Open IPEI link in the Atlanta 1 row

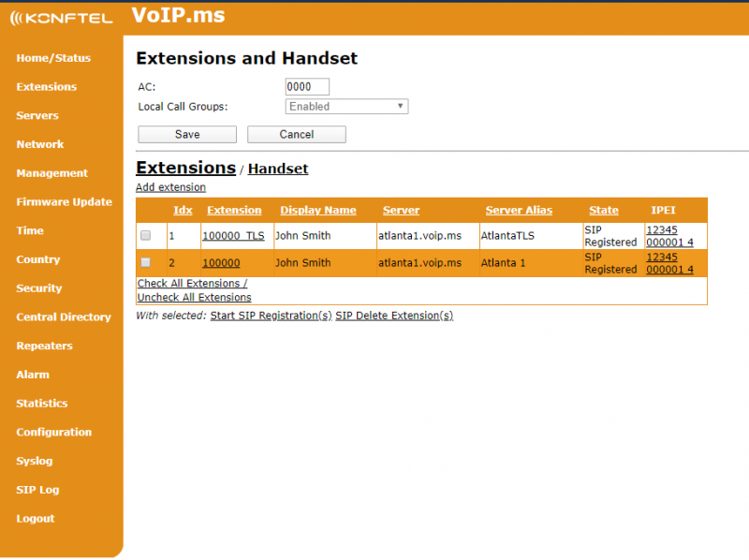click(x=669, y=263)
